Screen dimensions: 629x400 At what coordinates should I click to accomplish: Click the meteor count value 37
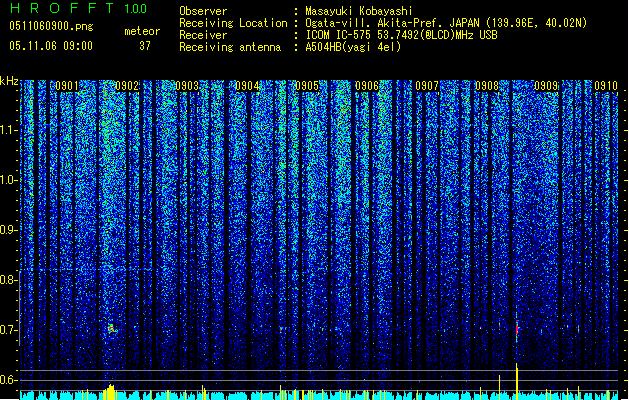tap(145, 46)
